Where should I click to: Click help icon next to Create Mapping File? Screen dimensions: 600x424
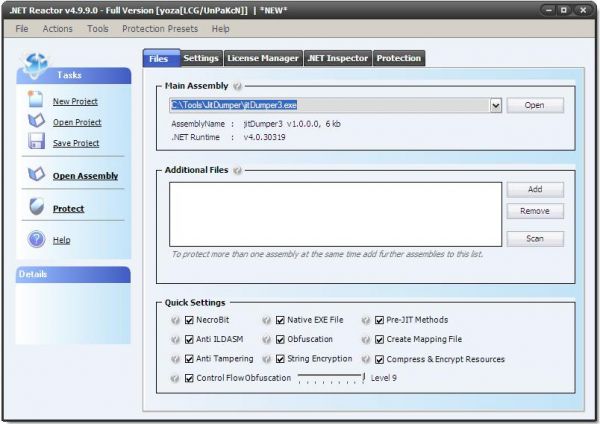(x=365, y=339)
